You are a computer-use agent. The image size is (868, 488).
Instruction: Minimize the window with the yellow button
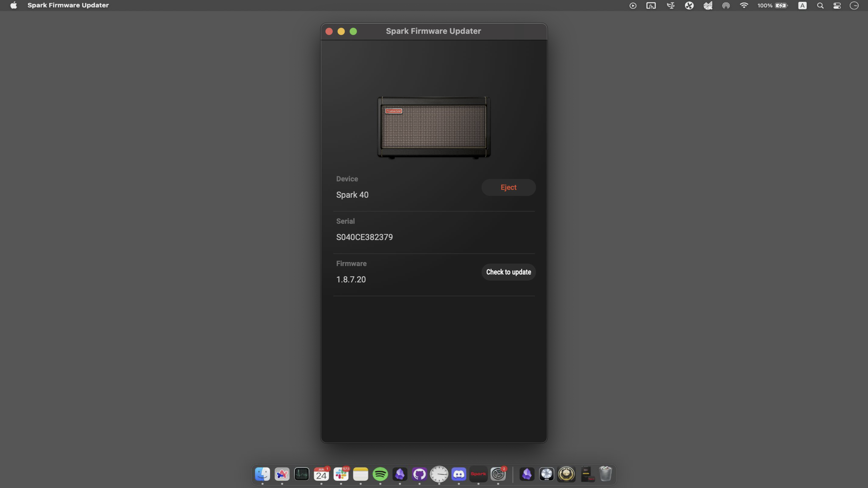click(x=341, y=31)
